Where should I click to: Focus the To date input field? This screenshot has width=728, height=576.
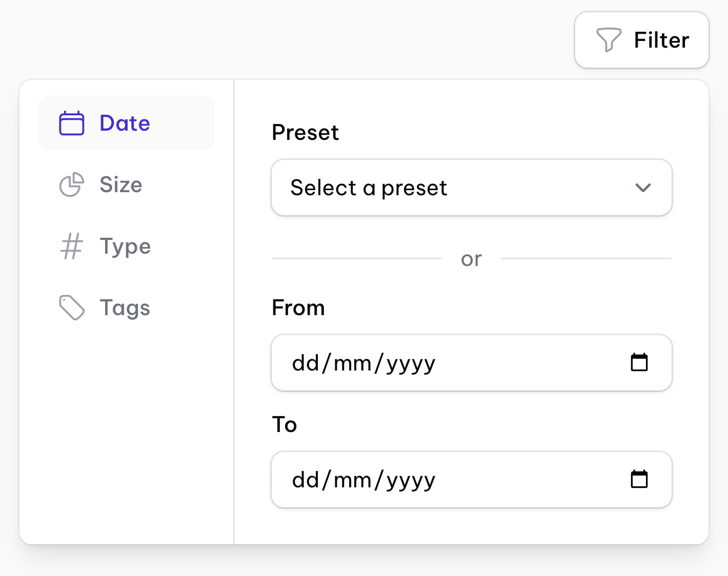(x=471, y=480)
